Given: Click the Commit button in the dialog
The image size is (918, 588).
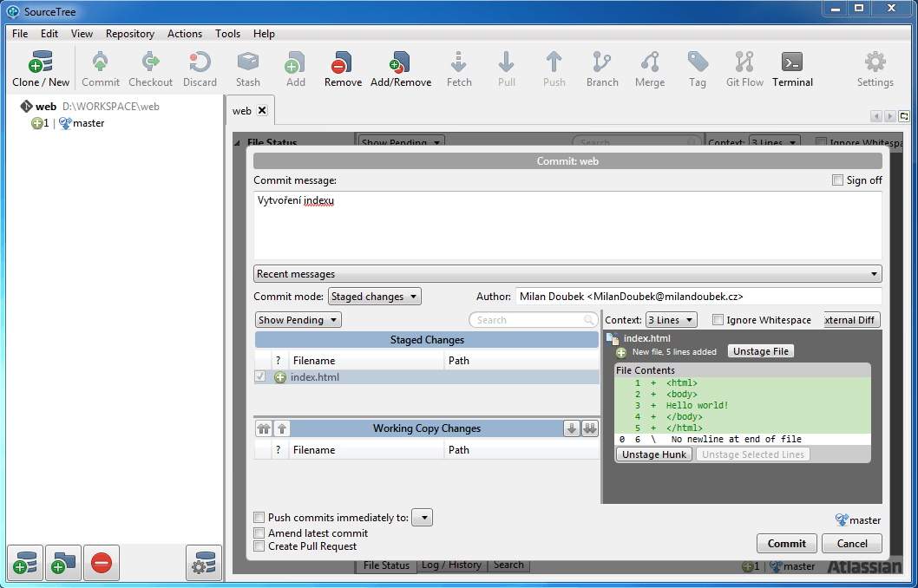Looking at the screenshot, I should (787, 544).
